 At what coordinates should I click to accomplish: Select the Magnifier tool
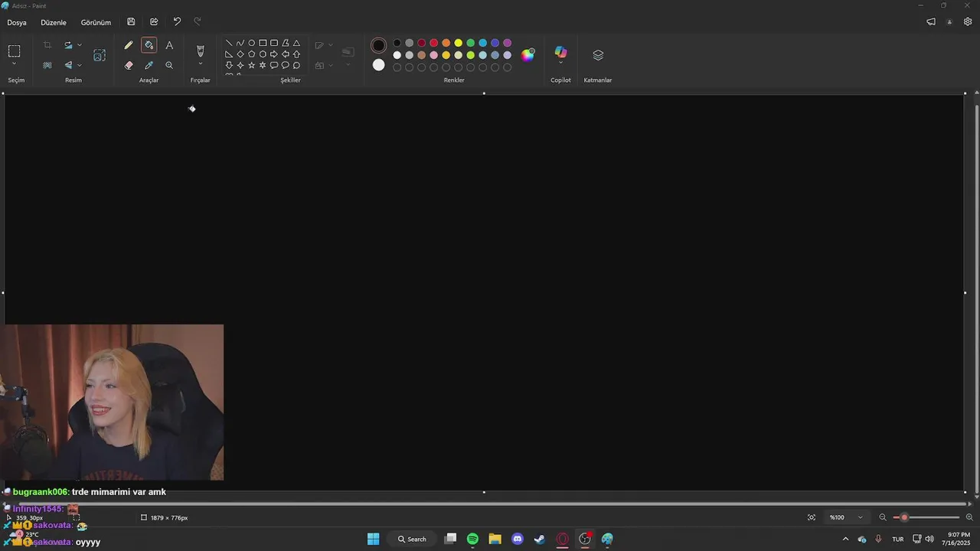point(169,65)
